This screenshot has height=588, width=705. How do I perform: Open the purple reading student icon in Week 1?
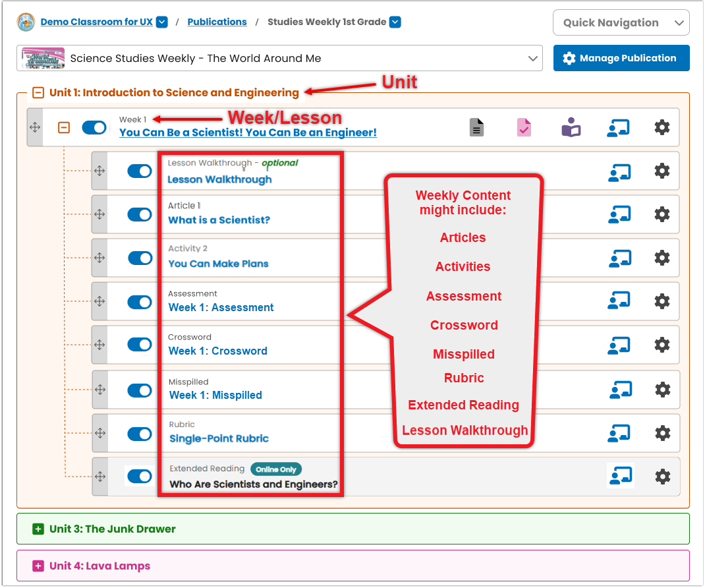click(571, 127)
